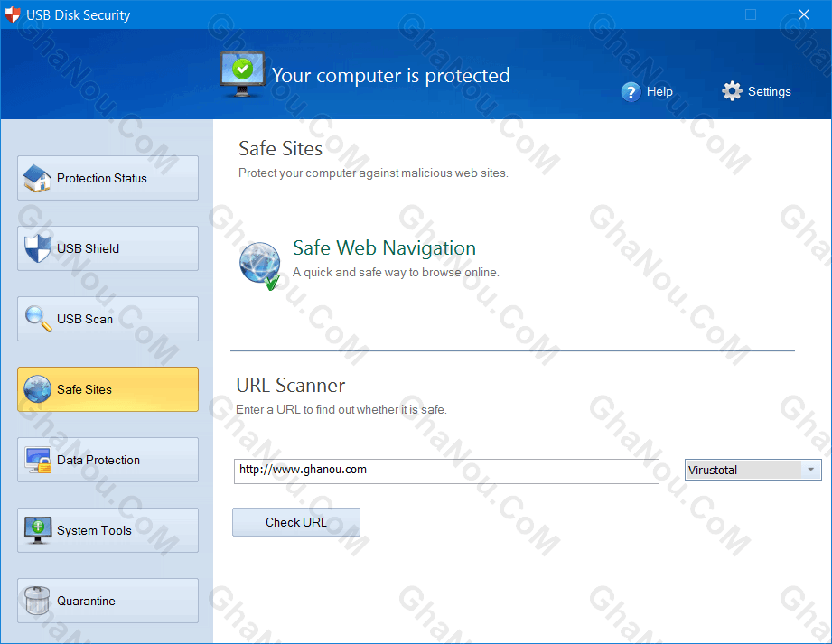
Task: Click 'Enter a URL to find out whether it is safe.'
Action: (341, 409)
